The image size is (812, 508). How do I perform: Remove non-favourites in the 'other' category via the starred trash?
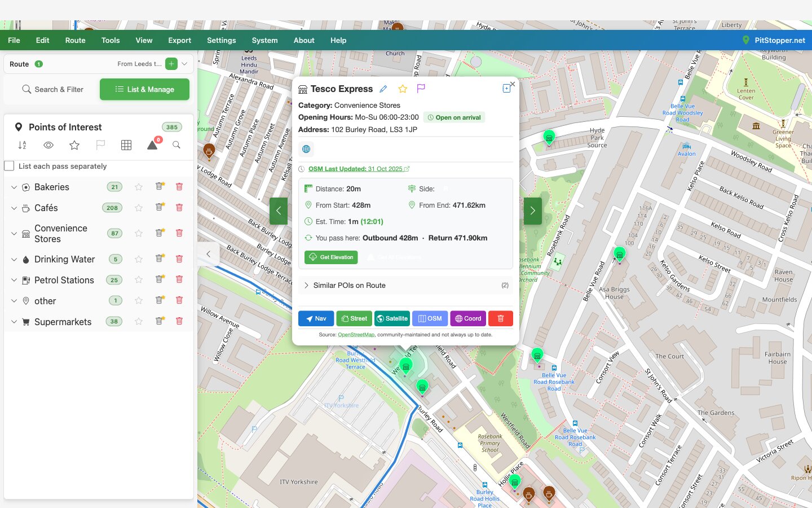pyautogui.click(x=160, y=300)
